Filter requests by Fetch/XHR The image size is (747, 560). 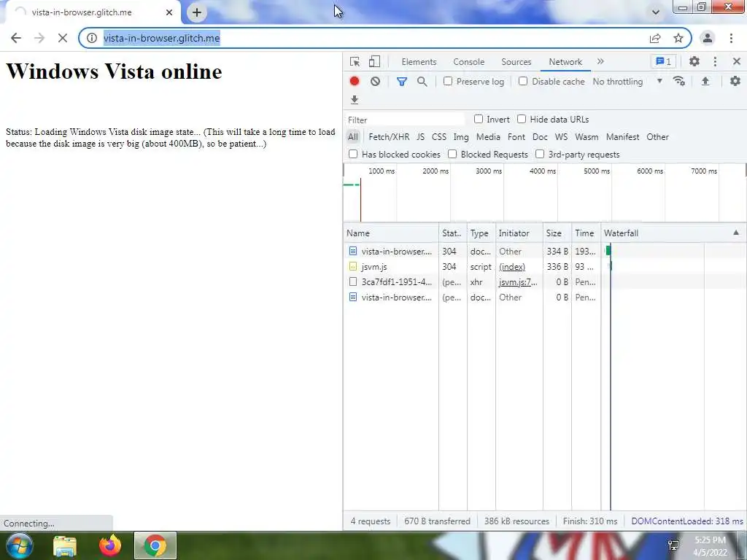[x=389, y=137]
